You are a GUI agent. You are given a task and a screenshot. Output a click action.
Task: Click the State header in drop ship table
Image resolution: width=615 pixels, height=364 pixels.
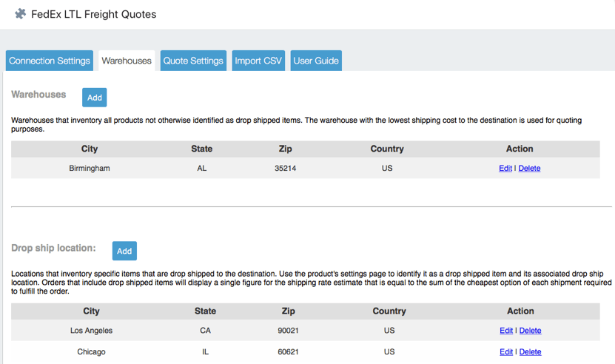click(x=205, y=311)
